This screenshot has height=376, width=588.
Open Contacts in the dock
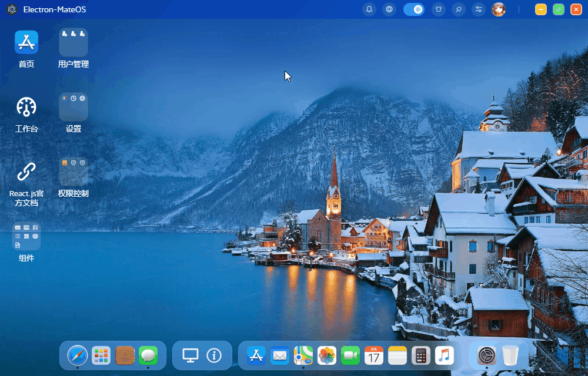click(x=125, y=355)
